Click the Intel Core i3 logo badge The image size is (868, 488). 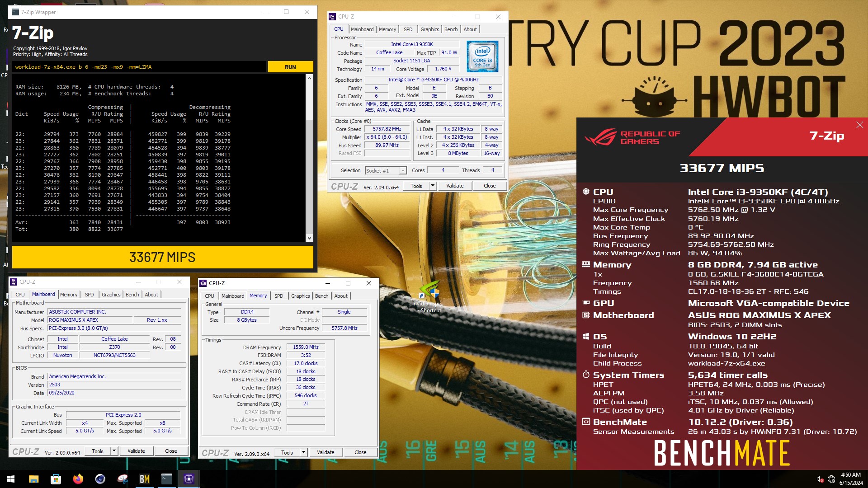tap(482, 56)
